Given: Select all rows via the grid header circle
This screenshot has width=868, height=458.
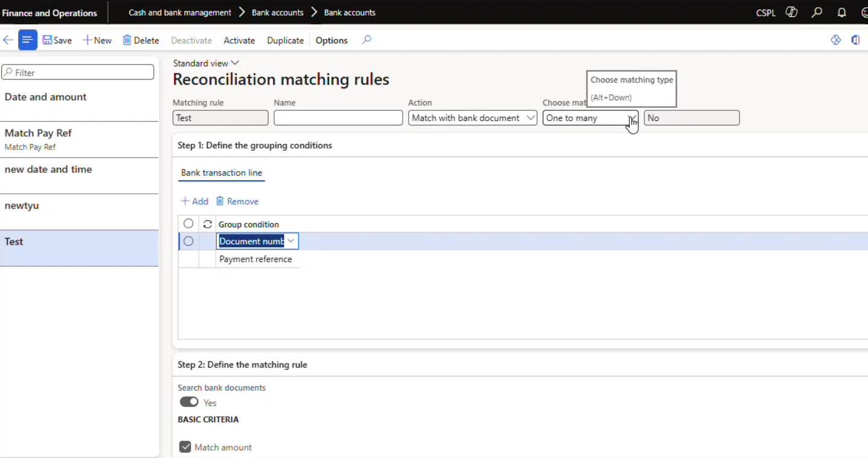Looking at the screenshot, I should pyautogui.click(x=189, y=224).
